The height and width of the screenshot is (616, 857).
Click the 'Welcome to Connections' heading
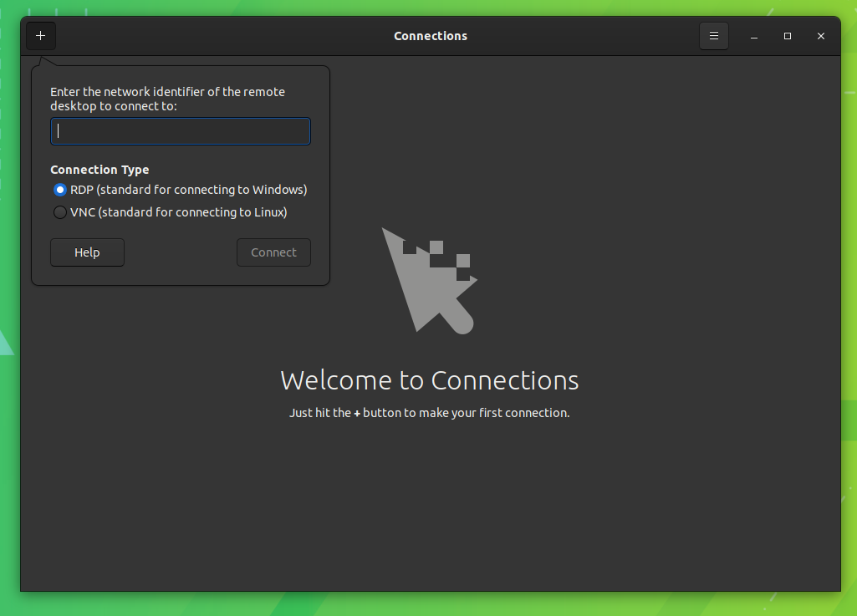click(429, 380)
